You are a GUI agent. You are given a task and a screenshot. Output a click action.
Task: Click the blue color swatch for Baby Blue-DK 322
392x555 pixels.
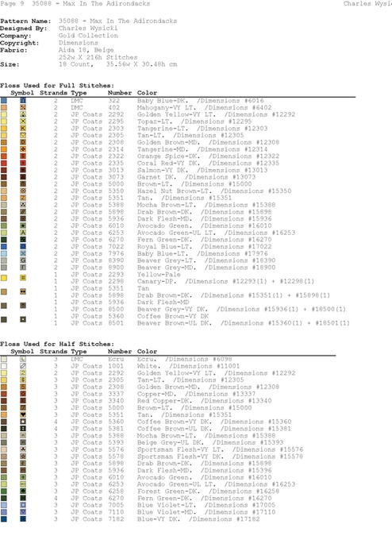pos(4,101)
